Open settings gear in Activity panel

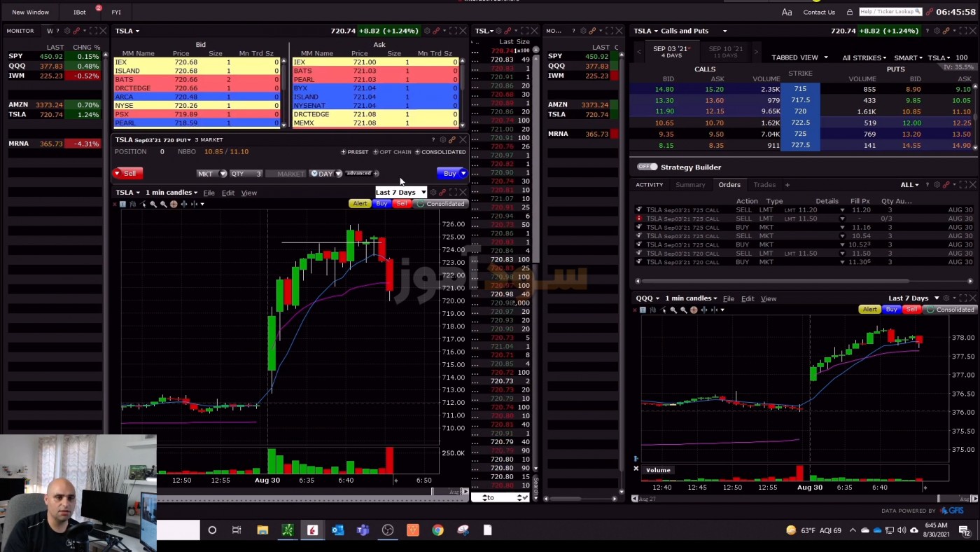click(937, 185)
